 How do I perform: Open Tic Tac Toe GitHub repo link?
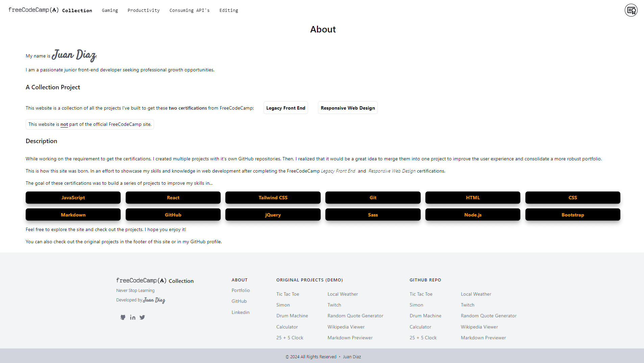421,294
